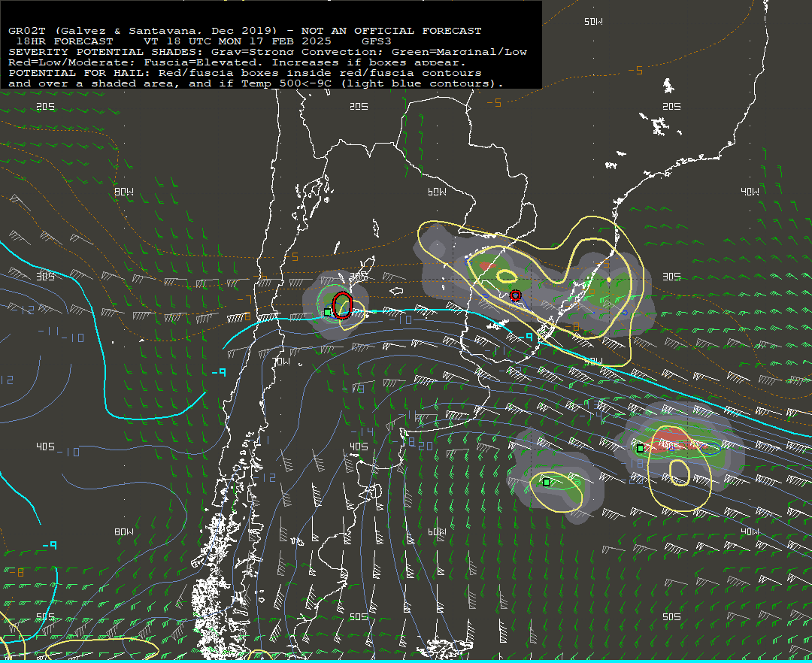Click the lower "40W" longitude label
This screenshot has width=812, height=663.
tap(750, 532)
